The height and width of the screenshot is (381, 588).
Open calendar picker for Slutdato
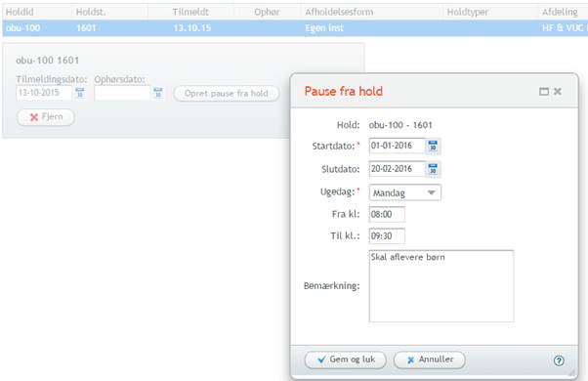point(433,169)
